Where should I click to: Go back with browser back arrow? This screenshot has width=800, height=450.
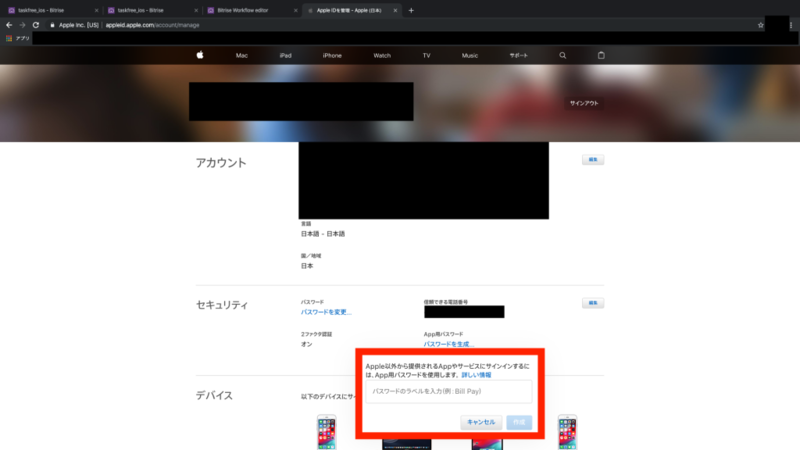click(9, 25)
